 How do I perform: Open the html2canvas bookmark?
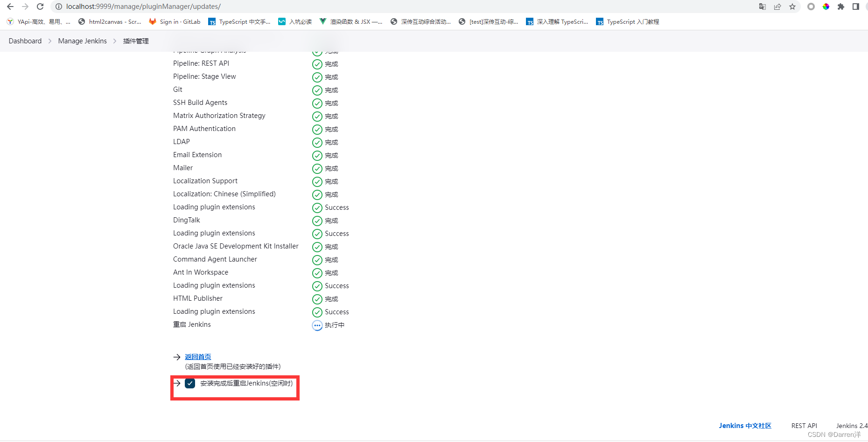(110, 21)
